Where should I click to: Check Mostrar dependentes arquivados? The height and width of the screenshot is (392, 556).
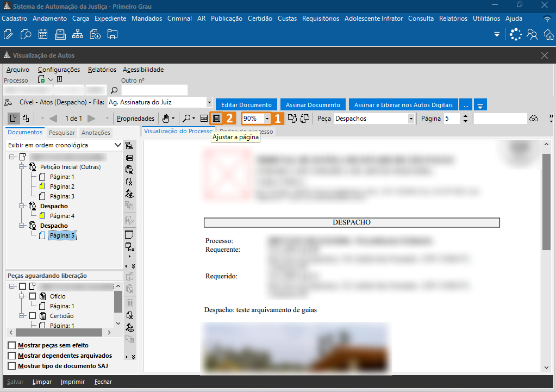pyautogui.click(x=12, y=356)
